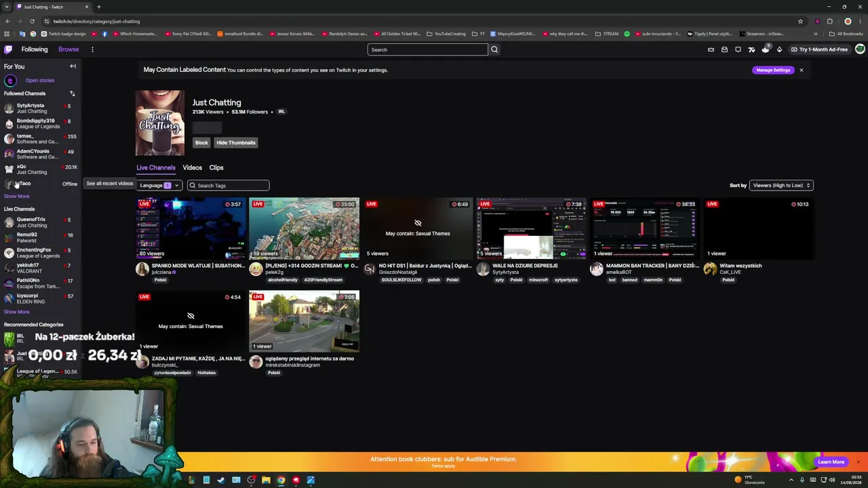Click Learn More on the Audible banner

click(831, 462)
